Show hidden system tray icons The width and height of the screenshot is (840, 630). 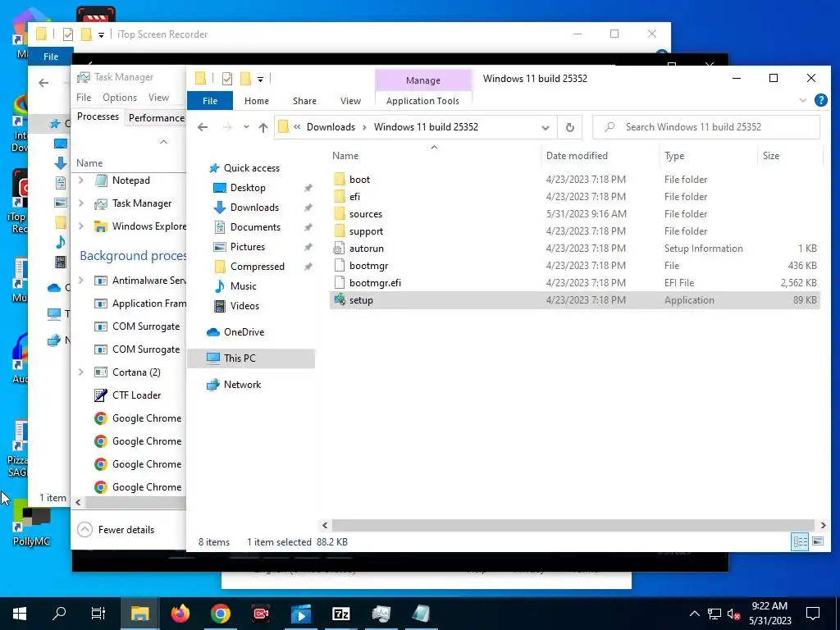click(x=694, y=614)
